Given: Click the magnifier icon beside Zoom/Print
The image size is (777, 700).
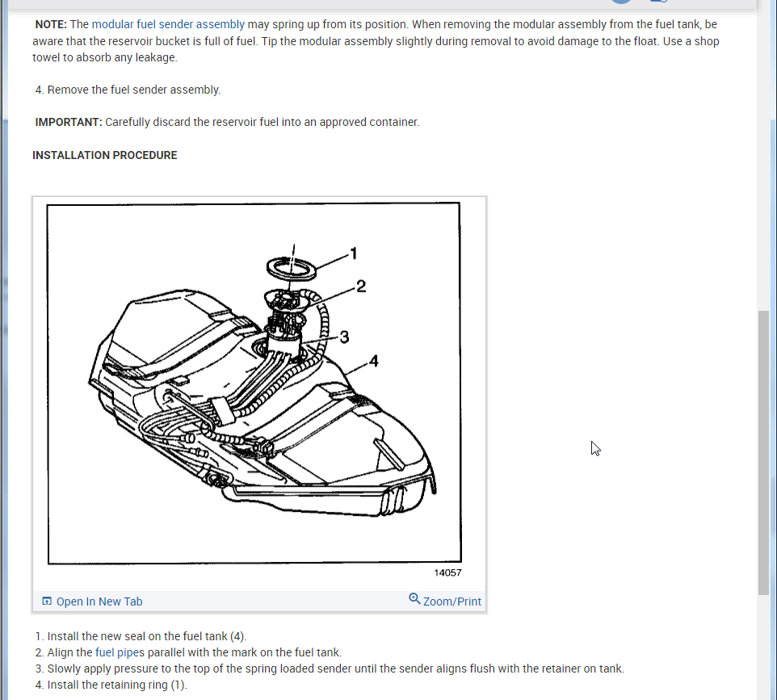Looking at the screenshot, I should pos(414,598).
